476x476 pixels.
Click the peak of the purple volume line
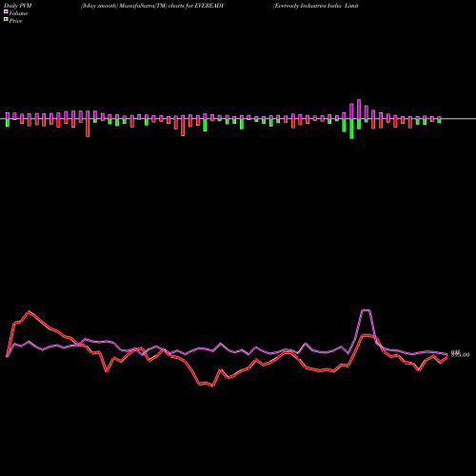tap(366, 310)
